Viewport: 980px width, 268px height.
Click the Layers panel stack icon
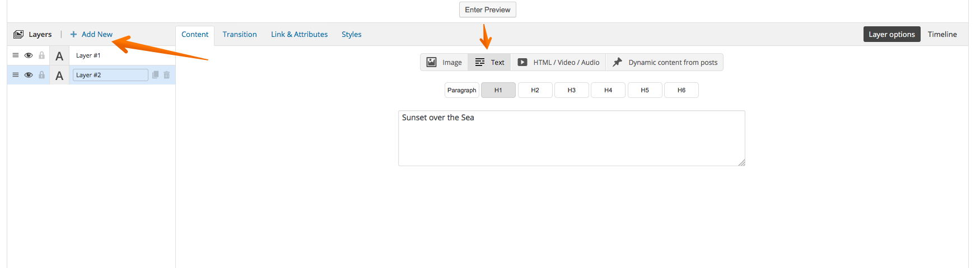point(18,34)
